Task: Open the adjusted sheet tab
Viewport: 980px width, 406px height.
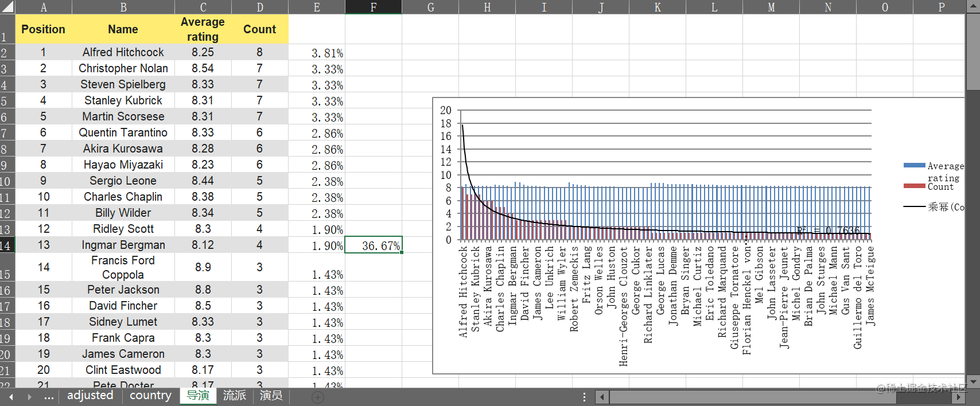Action: [x=90, y=396]
